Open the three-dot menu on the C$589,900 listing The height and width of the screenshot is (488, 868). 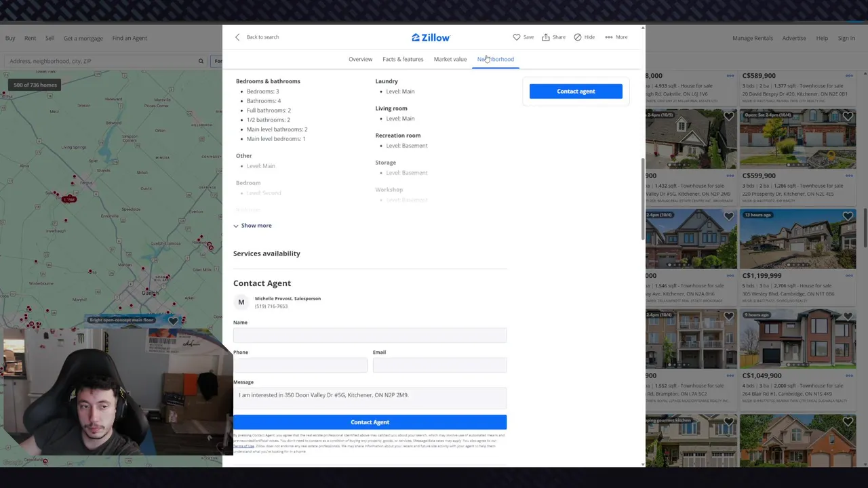pyautogui.click(x=849, y=76)
